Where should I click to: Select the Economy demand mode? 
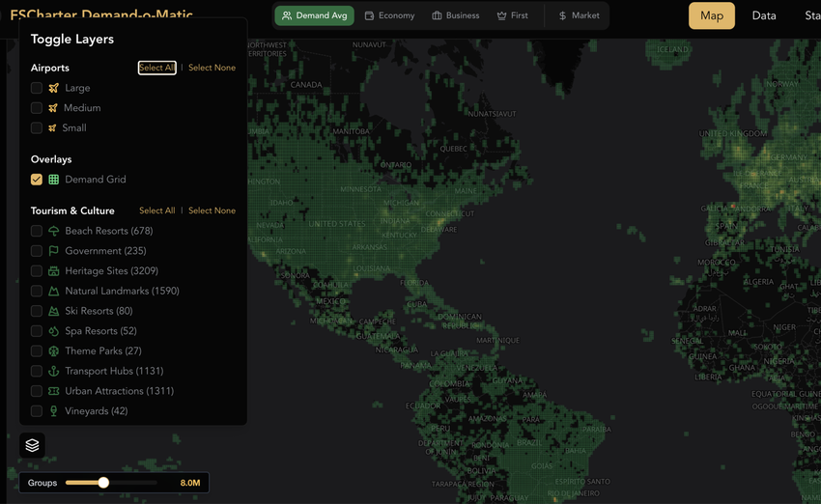coord(389,15)
